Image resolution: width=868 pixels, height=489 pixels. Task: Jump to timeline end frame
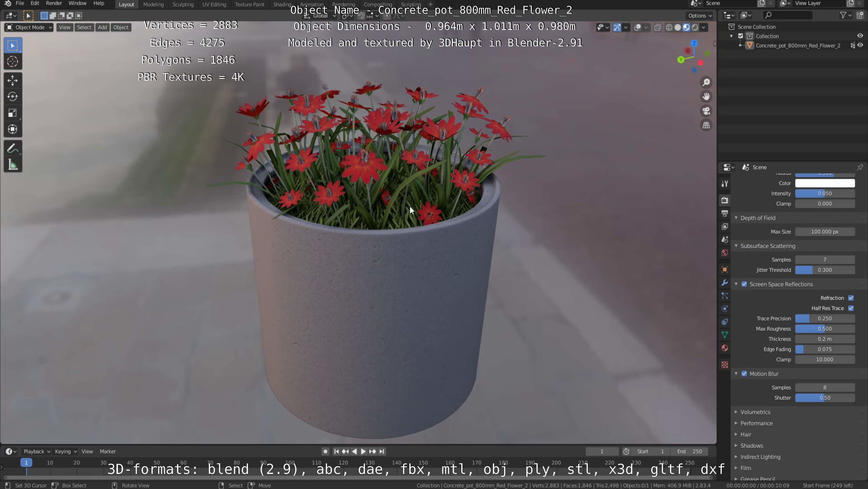(x=382, y=452)
